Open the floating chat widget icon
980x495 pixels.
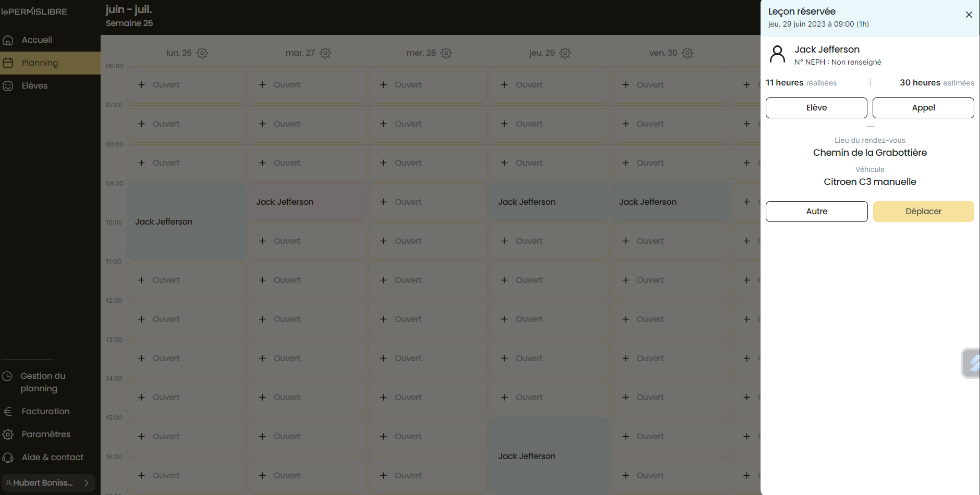pos(971,363)
